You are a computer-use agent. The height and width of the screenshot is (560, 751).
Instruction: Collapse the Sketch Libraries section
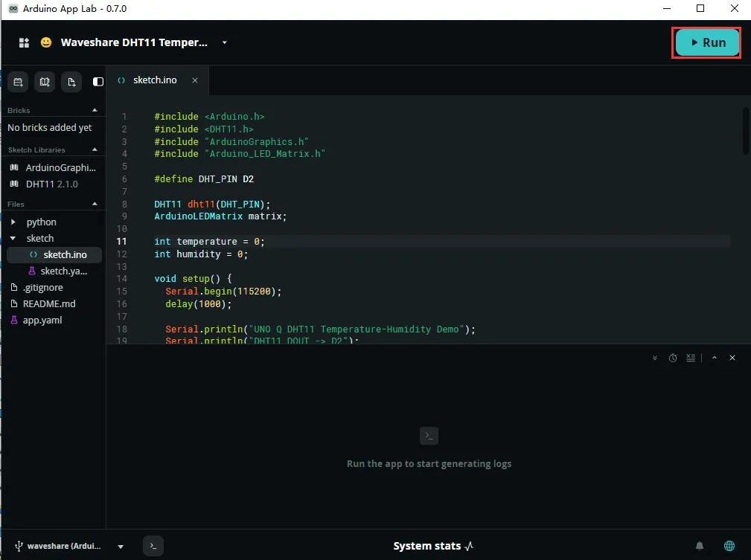coord(95,149)
